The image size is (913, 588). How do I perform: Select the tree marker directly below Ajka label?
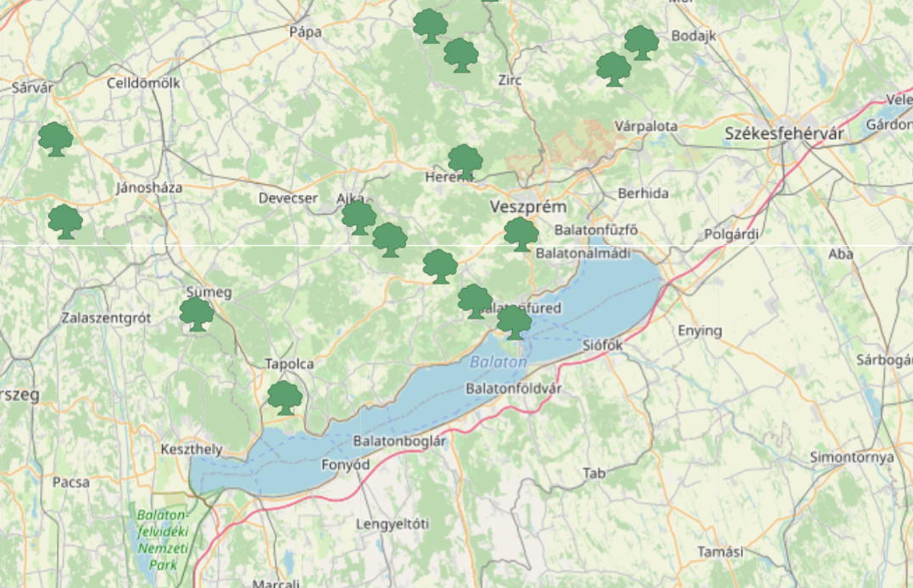tap(359, 218)
